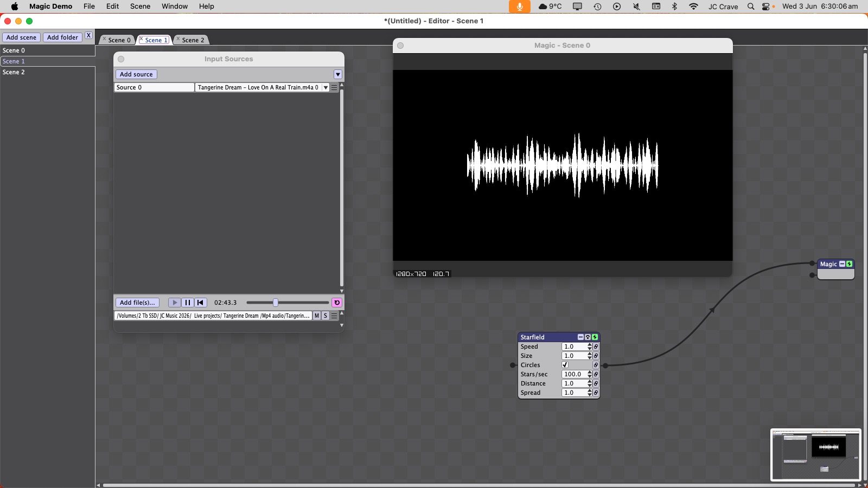Toggle the pink loop playback button
Image resolution: width=868 pixels, height=488 pixels.
click(337, 303)
